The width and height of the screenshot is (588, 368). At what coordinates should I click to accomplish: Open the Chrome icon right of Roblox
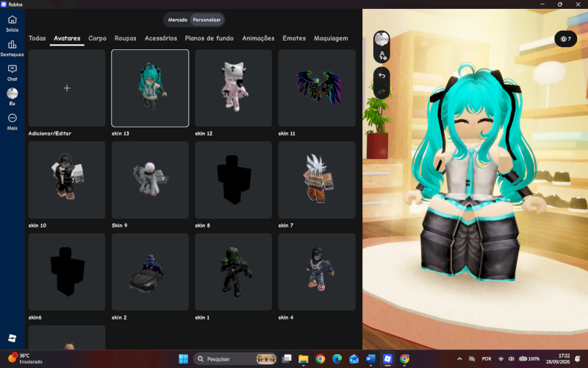(404, 359)
